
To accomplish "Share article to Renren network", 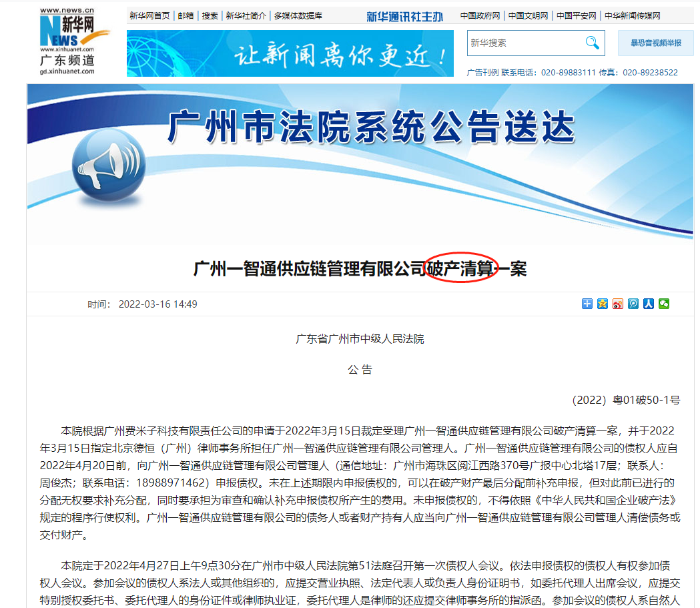I will pos(649,304).
